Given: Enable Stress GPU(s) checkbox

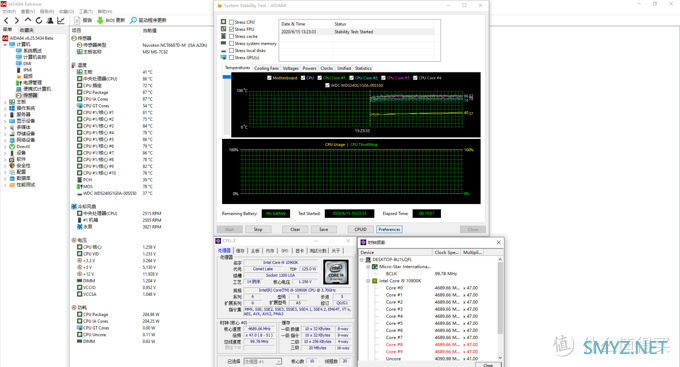Looking at the screenshot, I should tap(232, 57).
